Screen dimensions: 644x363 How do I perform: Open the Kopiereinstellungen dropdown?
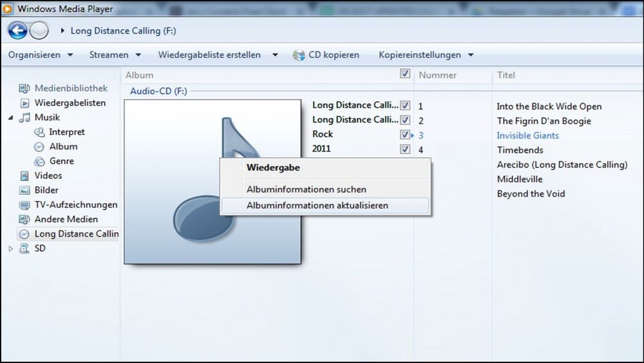tap(426, 55)
